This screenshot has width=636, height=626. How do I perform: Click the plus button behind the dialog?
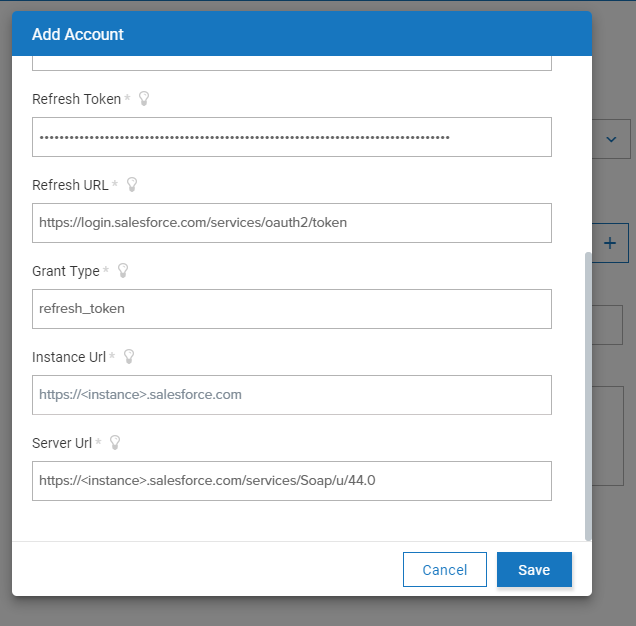(x=610, y=243)
